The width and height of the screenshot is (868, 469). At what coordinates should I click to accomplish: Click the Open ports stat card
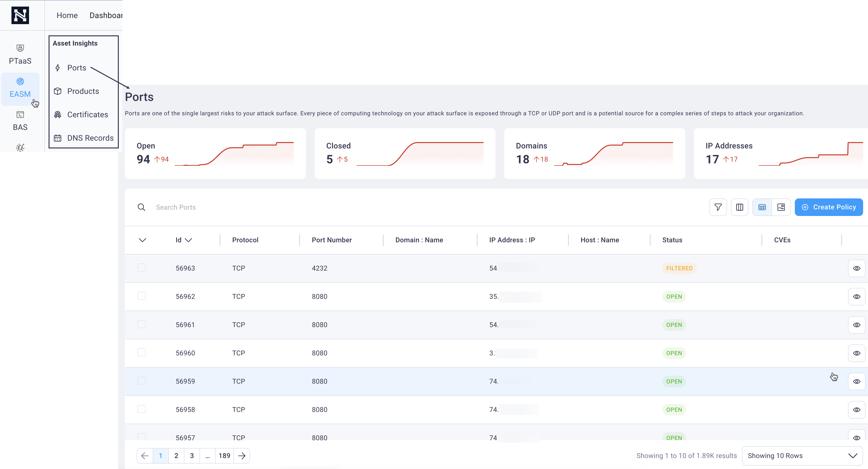(215, 154)
